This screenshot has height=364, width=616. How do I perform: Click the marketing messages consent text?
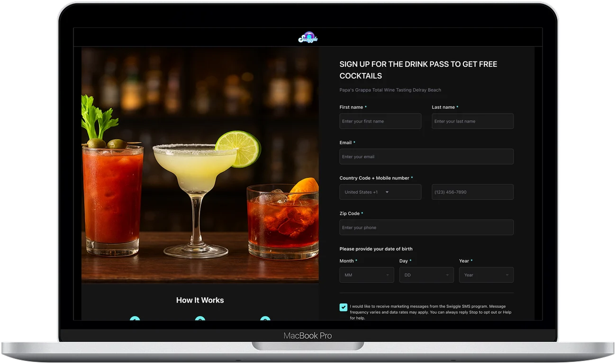pos(431,312)
